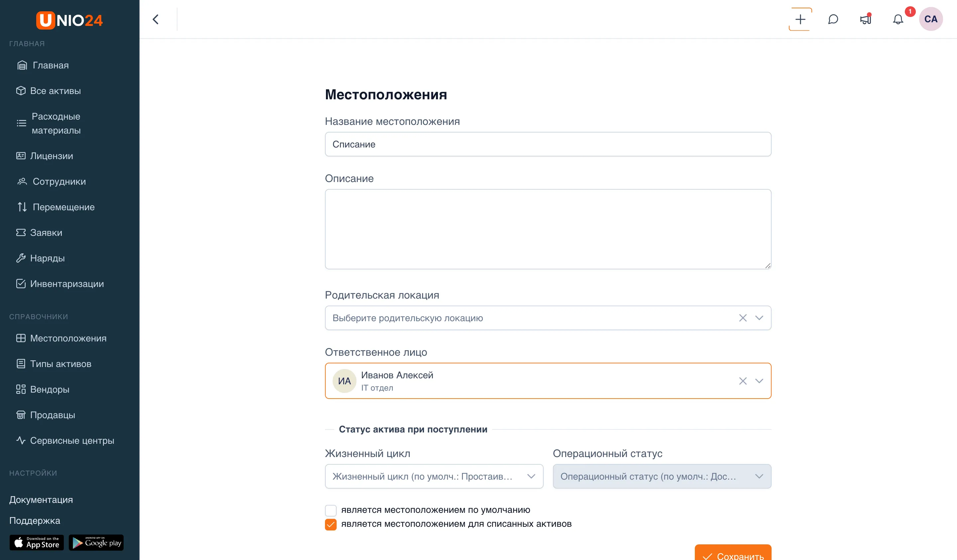This screenshot has height=560, width=957.
Task: Click the Вендоры blocks icon
Action: 21,389
